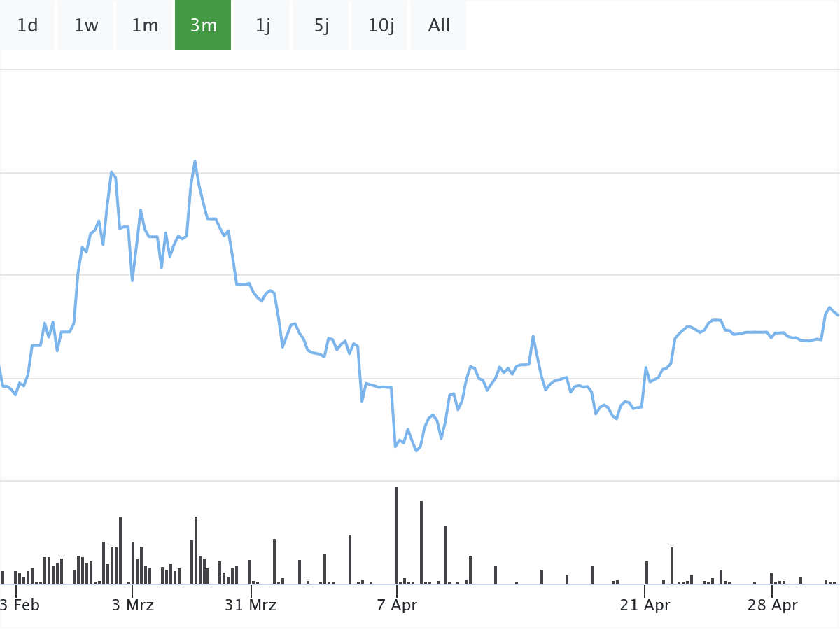
Task: Click the volume bar above 28 Apr tick
Action: (x=771, y=578)
